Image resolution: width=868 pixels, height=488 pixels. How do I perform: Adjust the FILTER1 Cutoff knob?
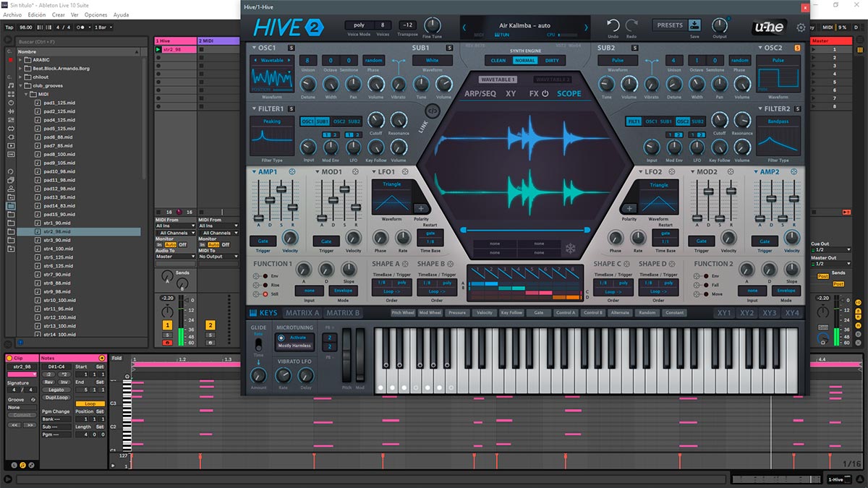coord(375,120)
